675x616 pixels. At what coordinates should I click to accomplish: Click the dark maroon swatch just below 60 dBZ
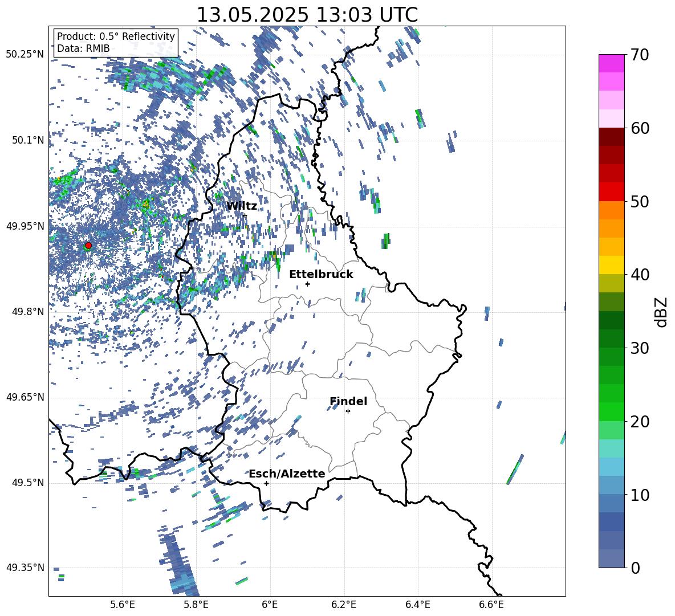[x=611, y=136]
